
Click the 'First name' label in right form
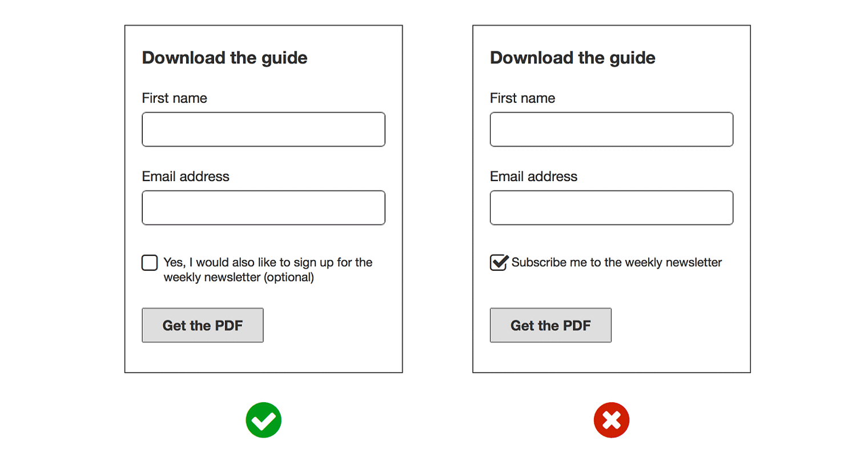point(522,98)
